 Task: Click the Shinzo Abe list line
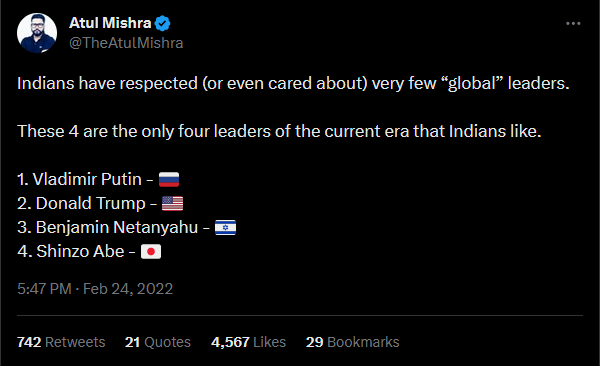pyautogui.click(x=89, y=252)
